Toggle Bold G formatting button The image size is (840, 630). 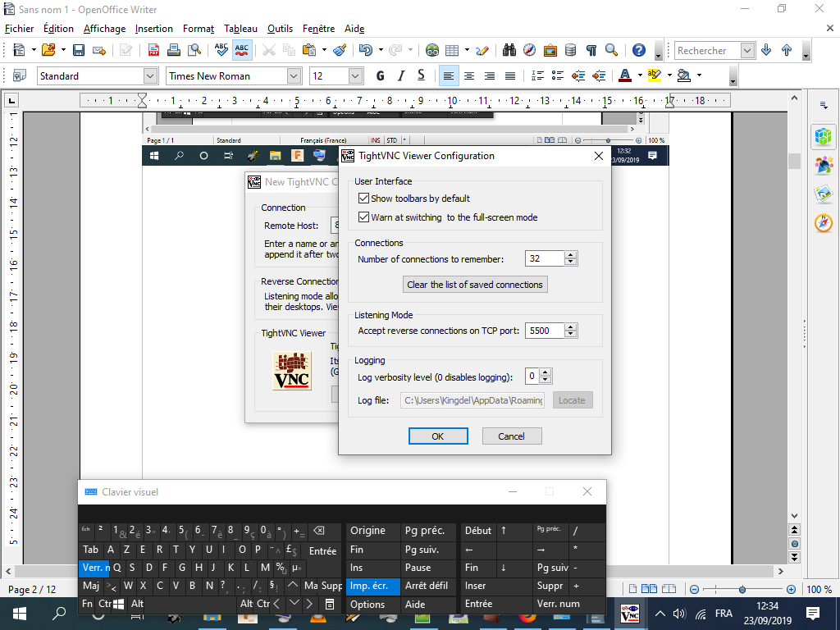tap(381, 76)
